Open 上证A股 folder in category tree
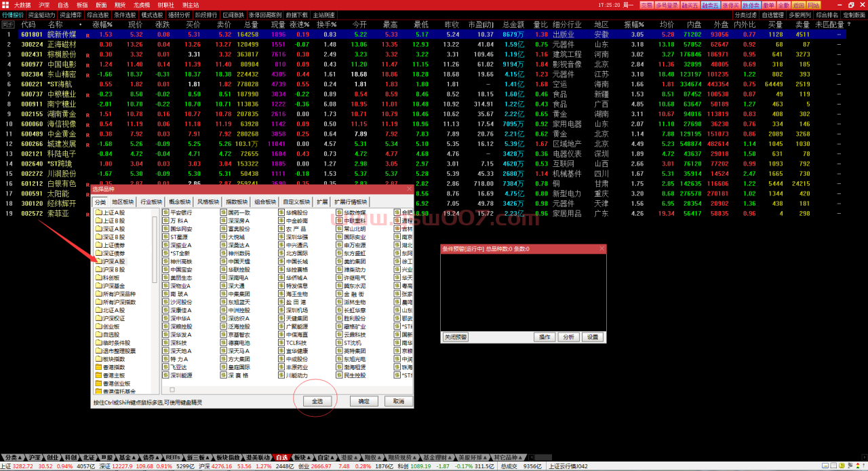 [x=108, y=212]
